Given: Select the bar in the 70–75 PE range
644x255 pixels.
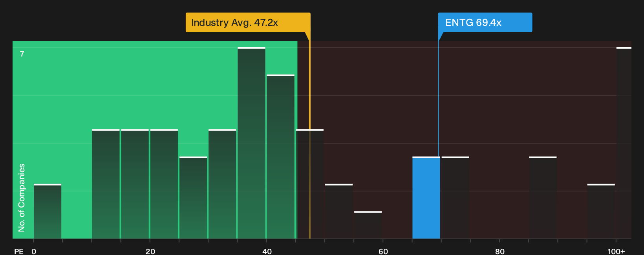Looking at the screenshot, I should [456, 198].
